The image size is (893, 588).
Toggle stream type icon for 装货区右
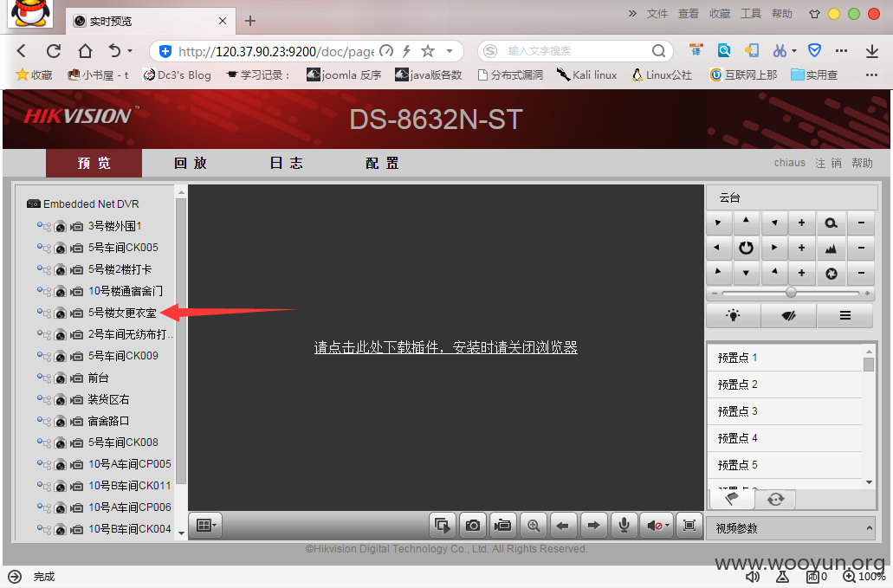coord(44,399)
